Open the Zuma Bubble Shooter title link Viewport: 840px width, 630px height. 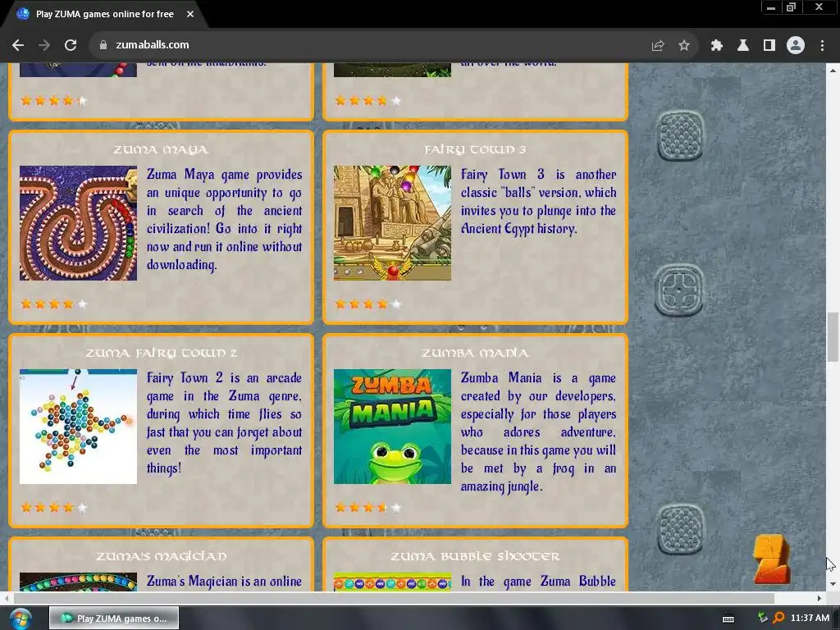click(x=475, y=557)
